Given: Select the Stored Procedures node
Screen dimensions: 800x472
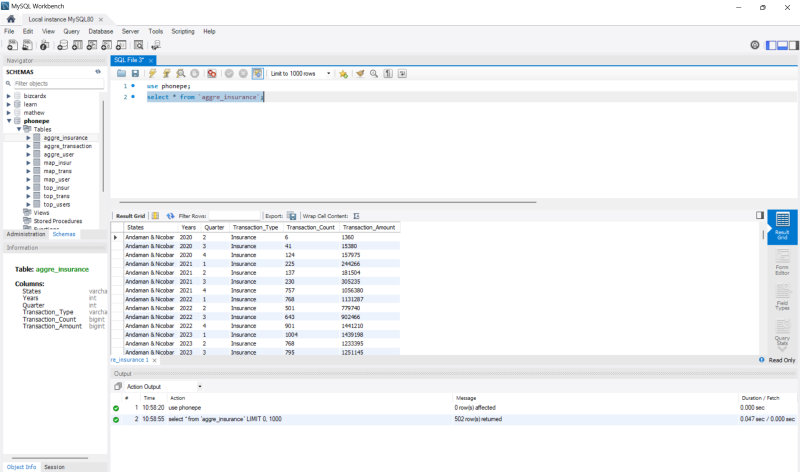Looking at the screenshot, I should (58, 221).
